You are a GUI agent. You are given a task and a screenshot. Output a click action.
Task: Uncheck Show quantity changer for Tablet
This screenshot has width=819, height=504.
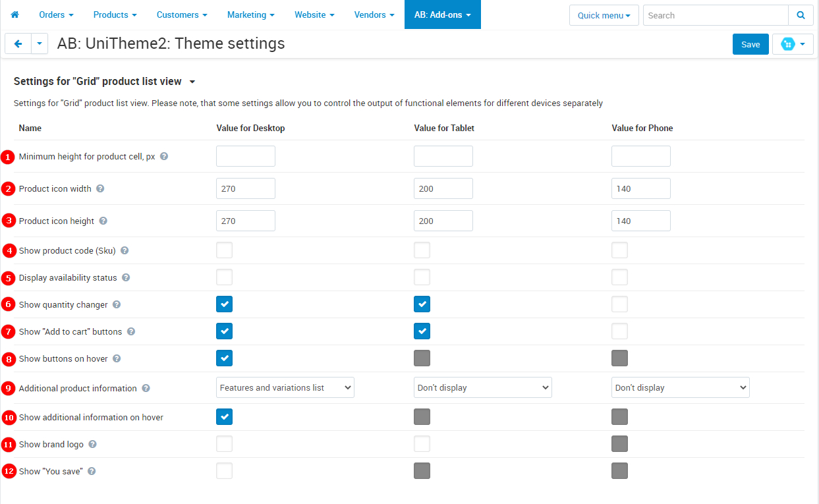pos(422,304)
